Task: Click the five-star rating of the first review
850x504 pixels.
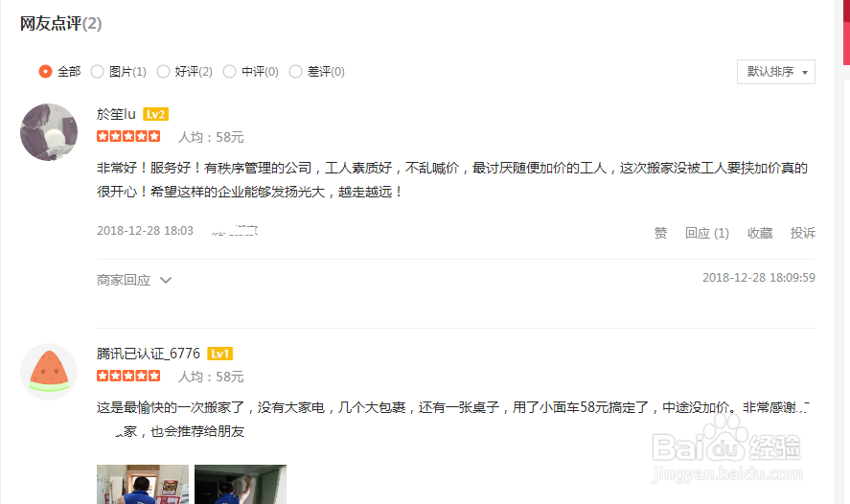Action: click(128, 136)
